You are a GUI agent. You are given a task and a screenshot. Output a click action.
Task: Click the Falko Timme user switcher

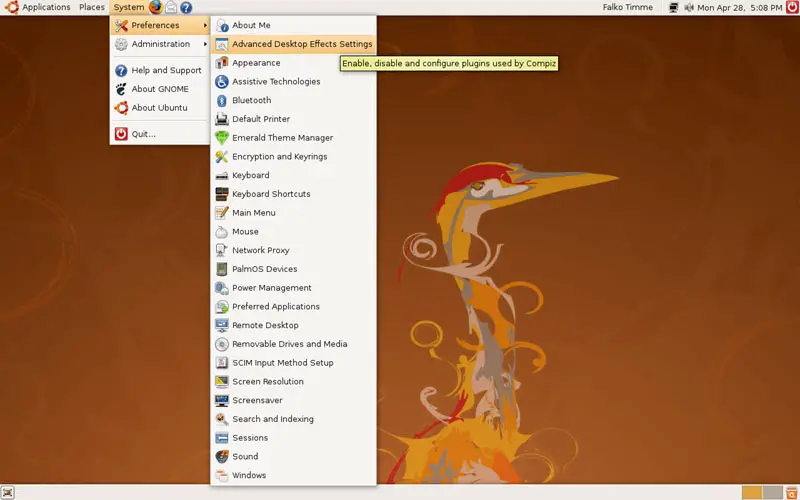pyautogui.click(x=628, y=7)
